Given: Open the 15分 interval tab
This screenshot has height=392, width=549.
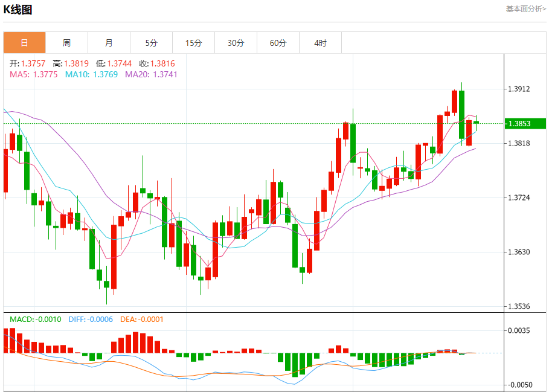Looking at the screenshot, I should pyautogui.click(x=194, y=43).
